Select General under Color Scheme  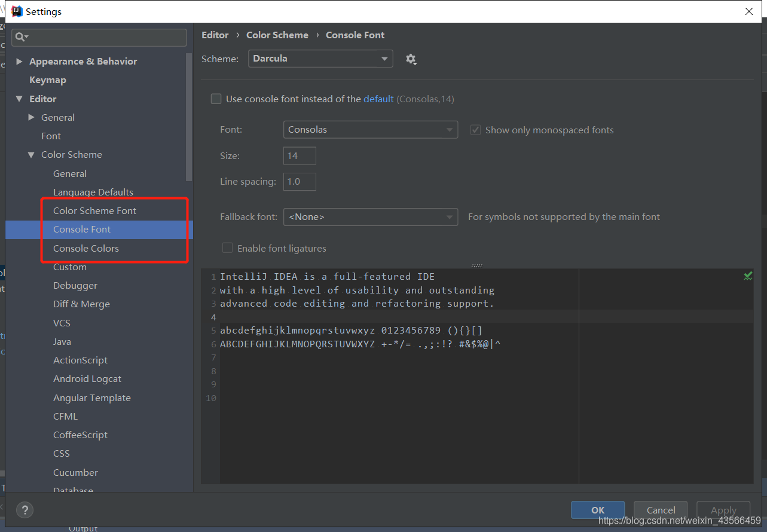pos(70,173)
